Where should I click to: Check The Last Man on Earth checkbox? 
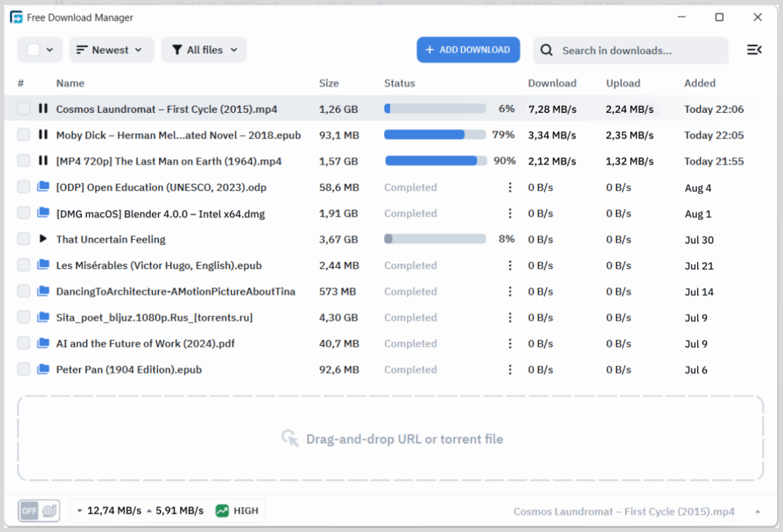pos(23,161)
